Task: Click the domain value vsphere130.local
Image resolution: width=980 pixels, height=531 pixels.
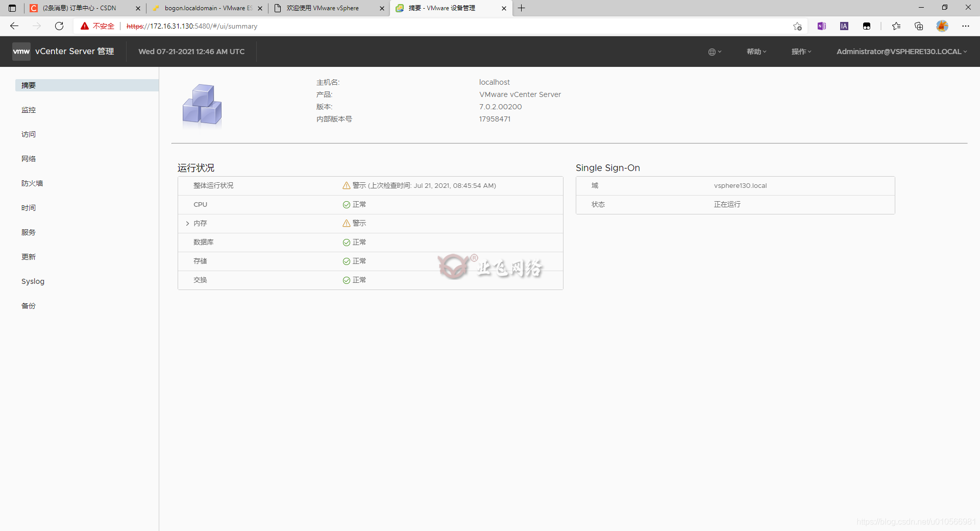Action: pyautogui.click(x=740, y=185)
